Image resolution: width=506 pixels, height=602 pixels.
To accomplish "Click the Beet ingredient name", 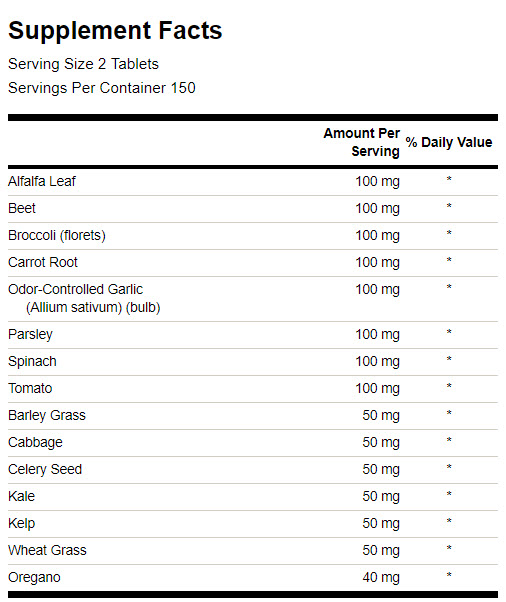I will 22,208.
